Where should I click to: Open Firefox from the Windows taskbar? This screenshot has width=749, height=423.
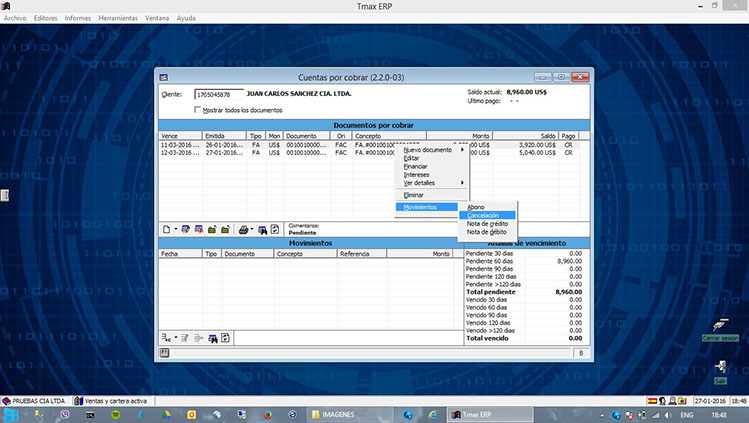268,412
